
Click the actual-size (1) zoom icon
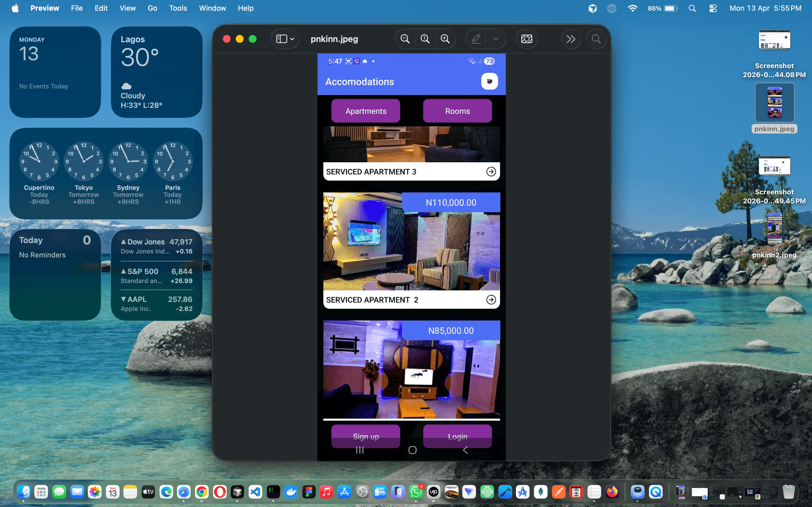coord(425,39)
